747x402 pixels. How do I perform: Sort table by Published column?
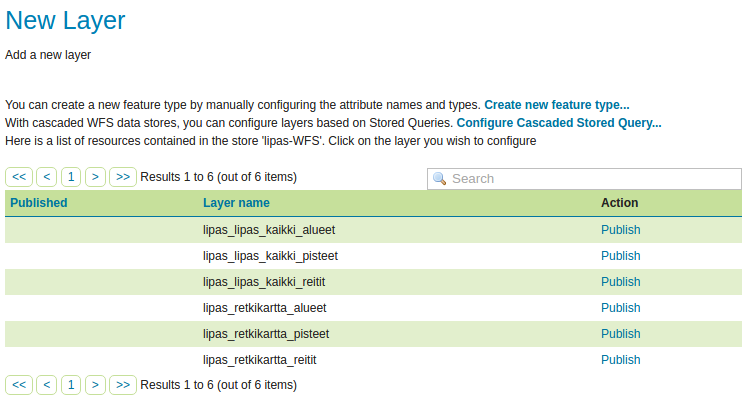[39, 203]
